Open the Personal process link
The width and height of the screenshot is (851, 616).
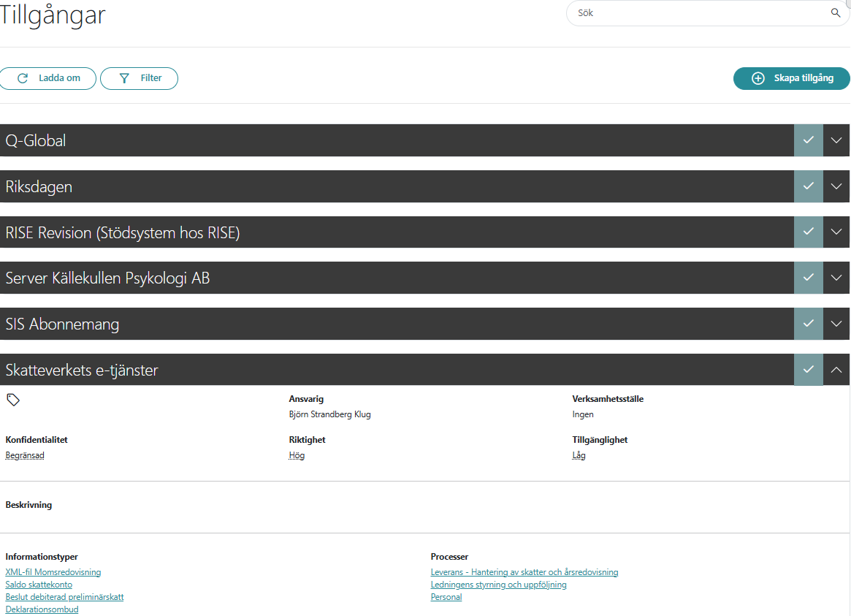(x=446, y=597)
